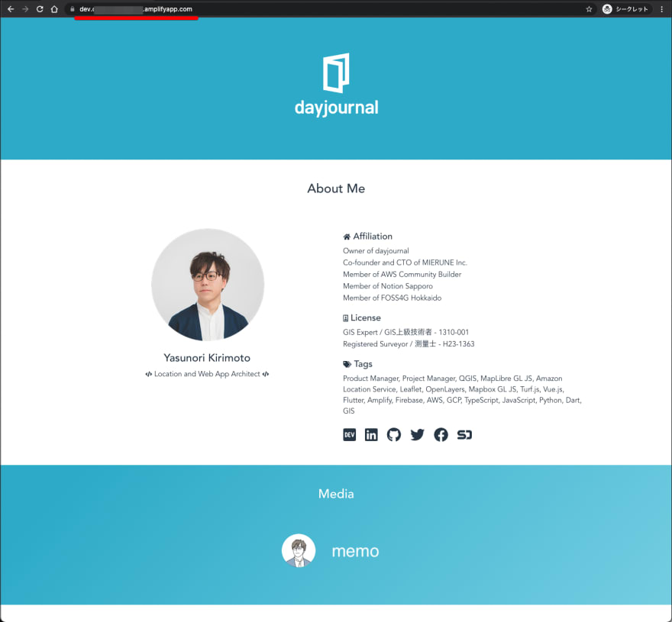Go back using the browser back arrow
The height and width of the screenshot is (622, 672).
pyautogui.click(x=11, y=9)
